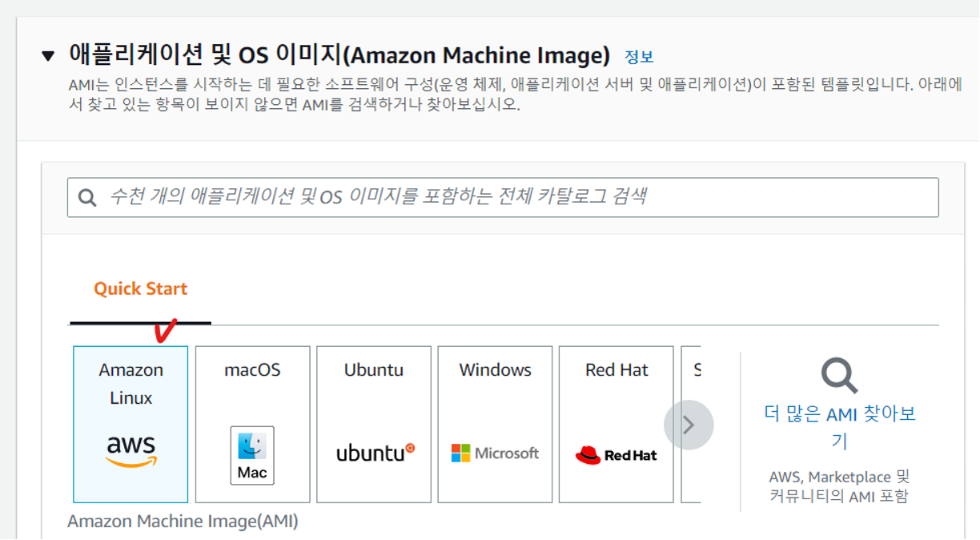Click the Microsoft logo icon
980x540 pixels.
tap(495, 453)
